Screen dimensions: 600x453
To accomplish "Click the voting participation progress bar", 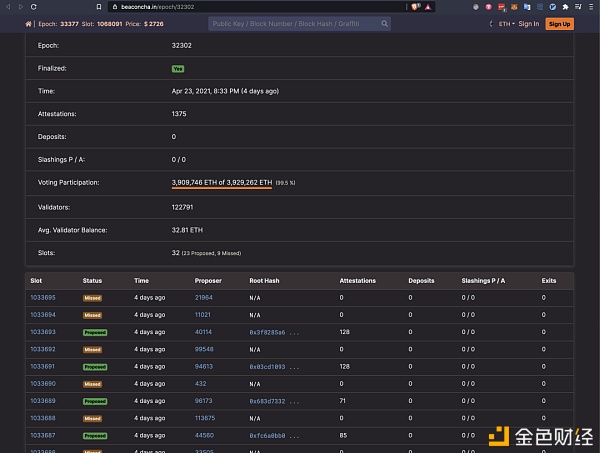I will pos(221,188).
